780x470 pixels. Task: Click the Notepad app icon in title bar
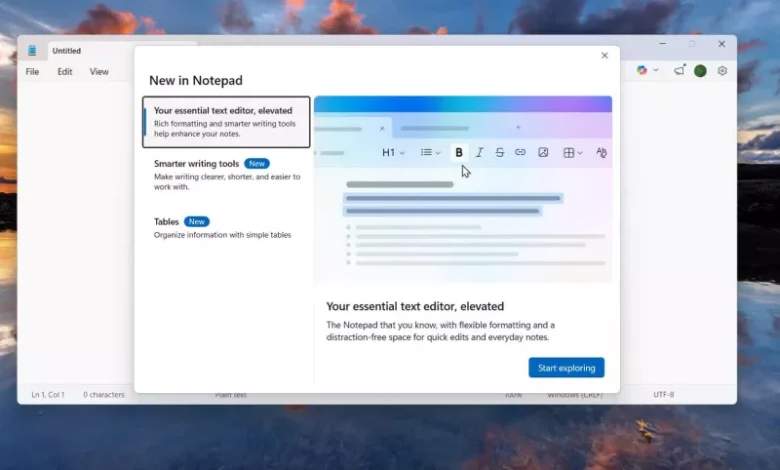[x=33, y=51]
